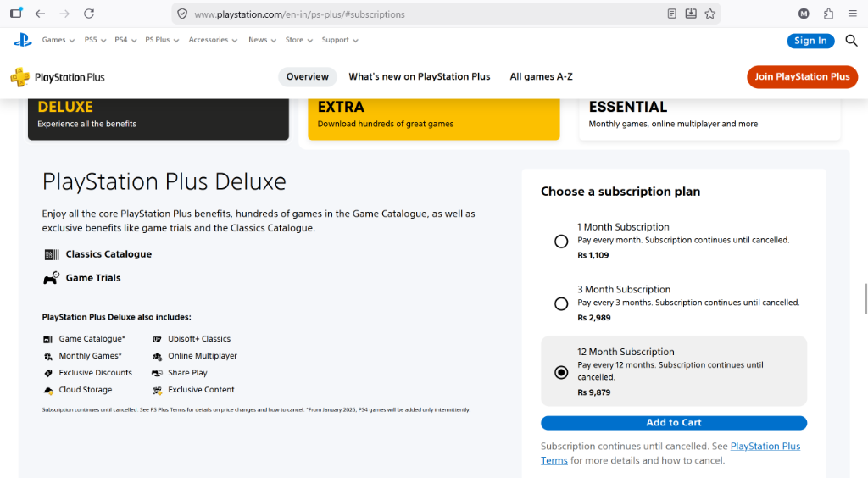Expand the Accessories dropdown menu

(213, 40)
